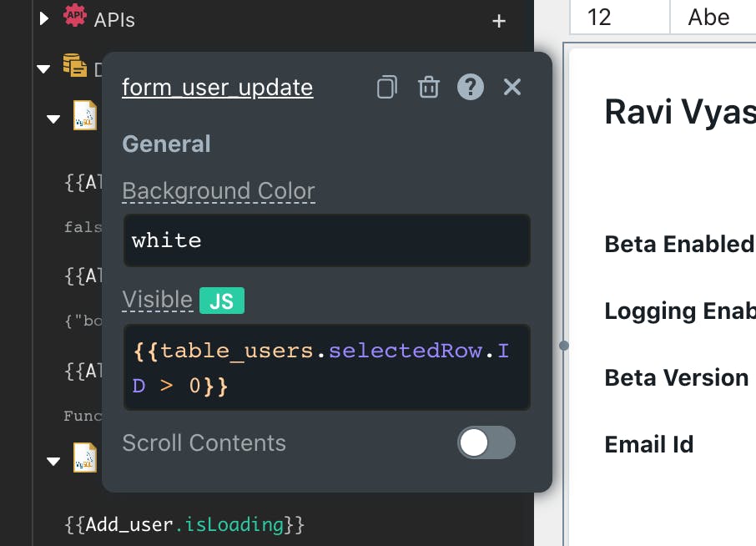Click into the Visible expression code field
Viewport: 756px width, 546px height.
click(326, 367)
